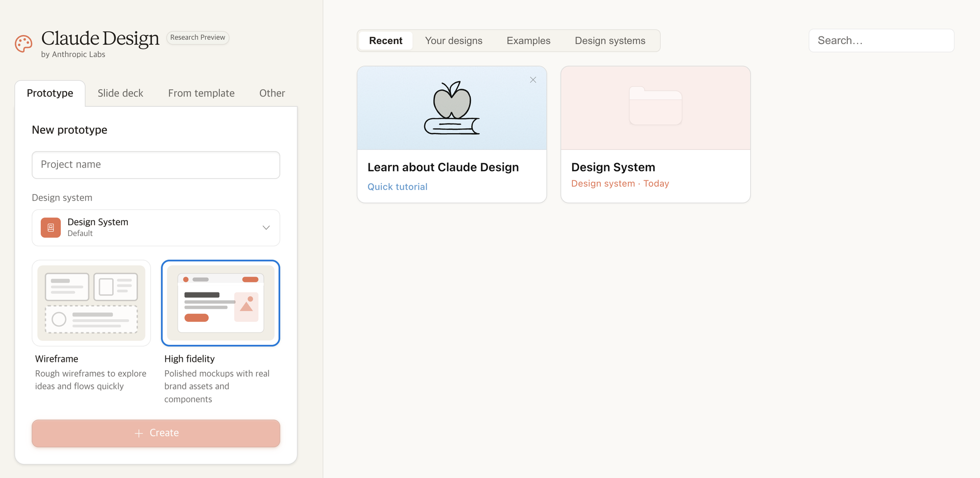The width and height of the screenshot is (980, 478).
Task: Click the Research Preview badge
Action: tap(198, 38)
